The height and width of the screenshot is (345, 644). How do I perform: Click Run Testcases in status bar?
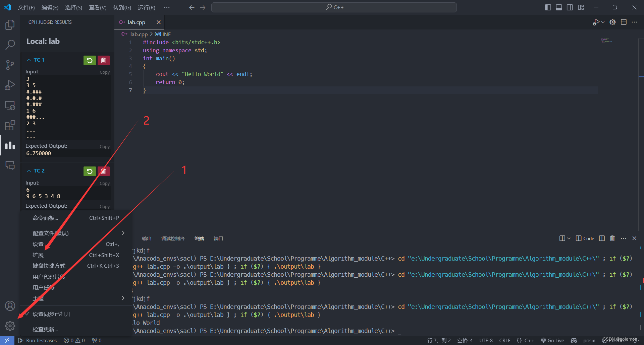point(38,340)
